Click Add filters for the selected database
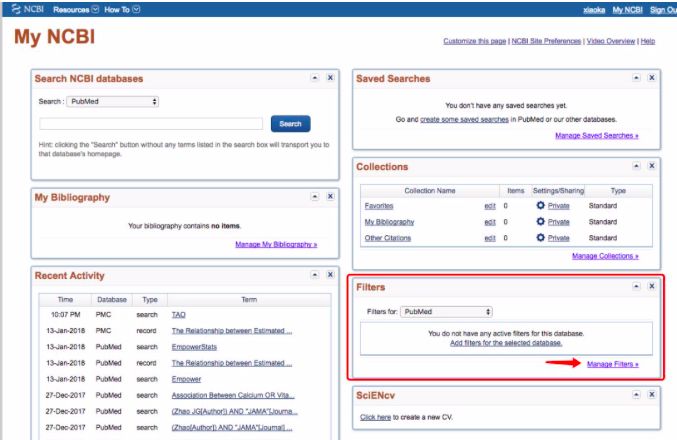The width and height of the screenshot is (677, 440). 506,343
